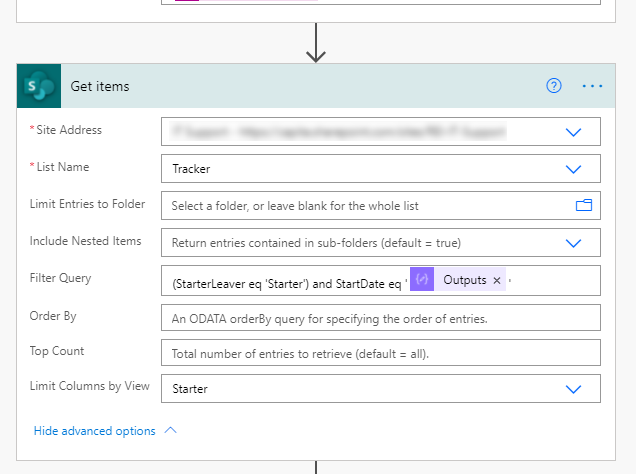Click the Get items action title
Image resolution: width=636 pixels, height=474 pixels.
(100, 87)
